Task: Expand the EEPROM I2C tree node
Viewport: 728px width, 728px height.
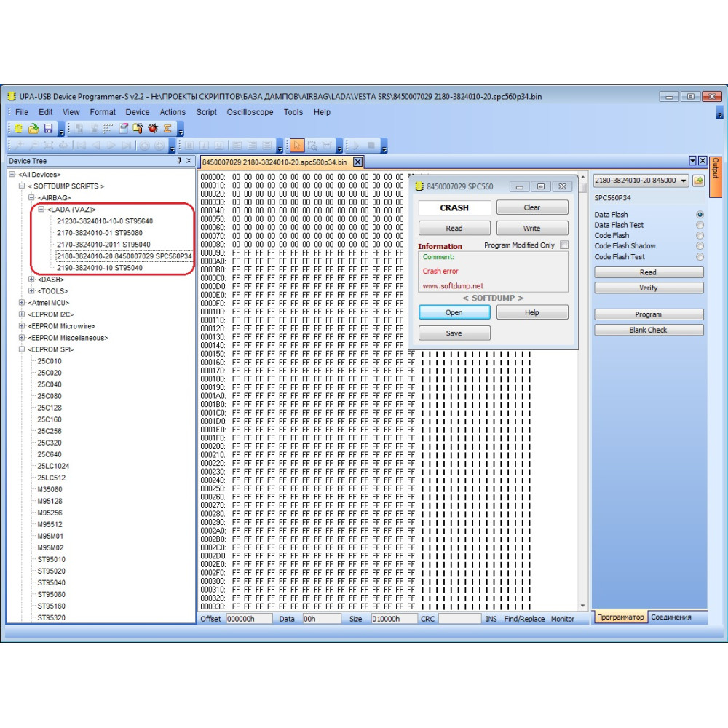Action: tap(22, 314)
